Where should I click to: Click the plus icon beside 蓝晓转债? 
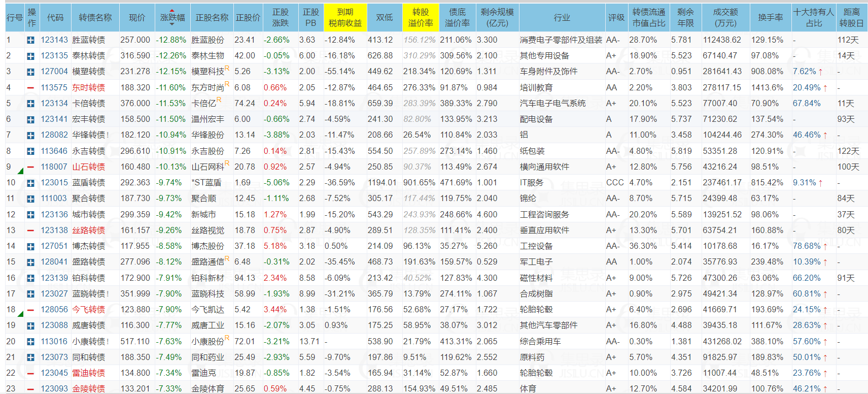31,294
